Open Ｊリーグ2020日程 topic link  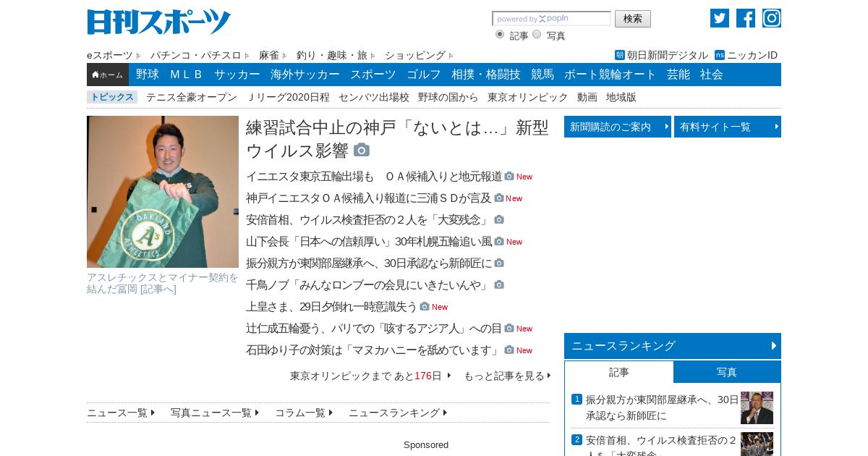click(x=288, y=97)
